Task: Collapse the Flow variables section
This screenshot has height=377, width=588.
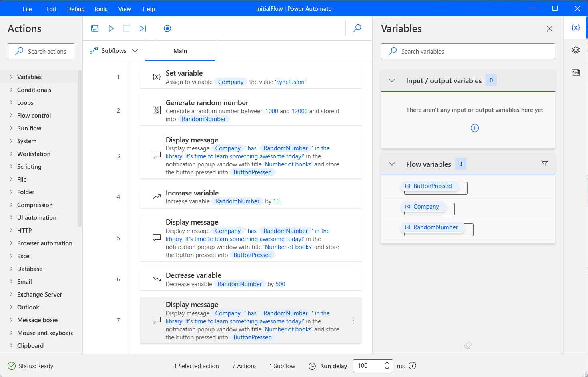Action: pyautogui.click(x=392, y=164)
